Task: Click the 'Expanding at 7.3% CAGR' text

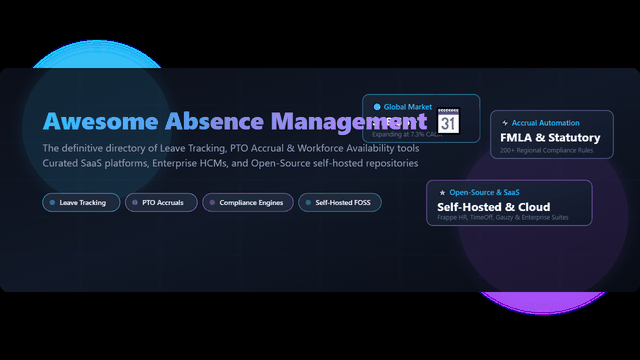Action: (x=407, y=134)
